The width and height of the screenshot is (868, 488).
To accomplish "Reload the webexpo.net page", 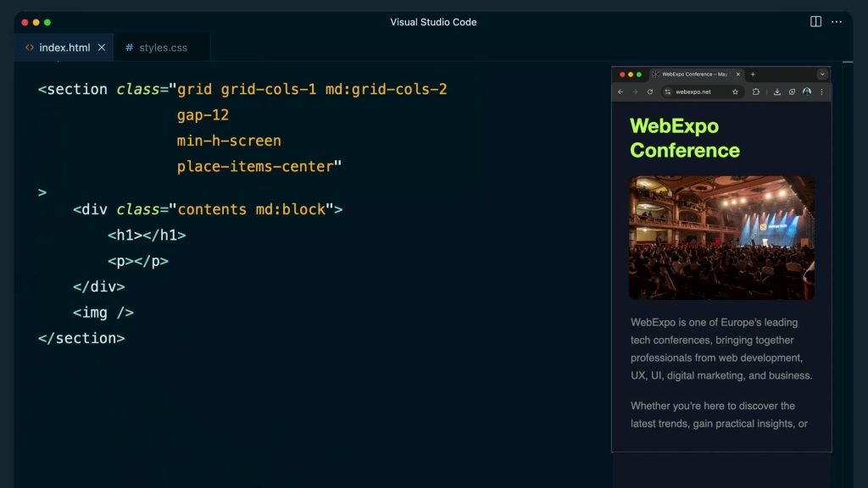I will coord(650,91).
